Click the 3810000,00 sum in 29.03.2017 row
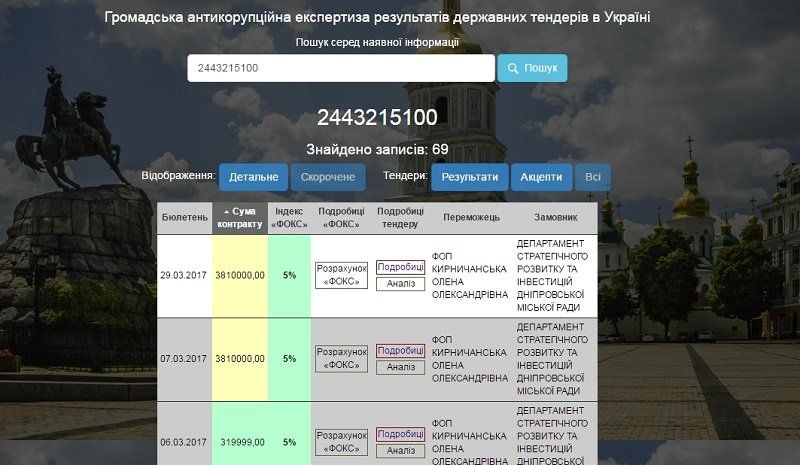The height and width of the screenshot is (465, 800). click(x=240, y=275)
